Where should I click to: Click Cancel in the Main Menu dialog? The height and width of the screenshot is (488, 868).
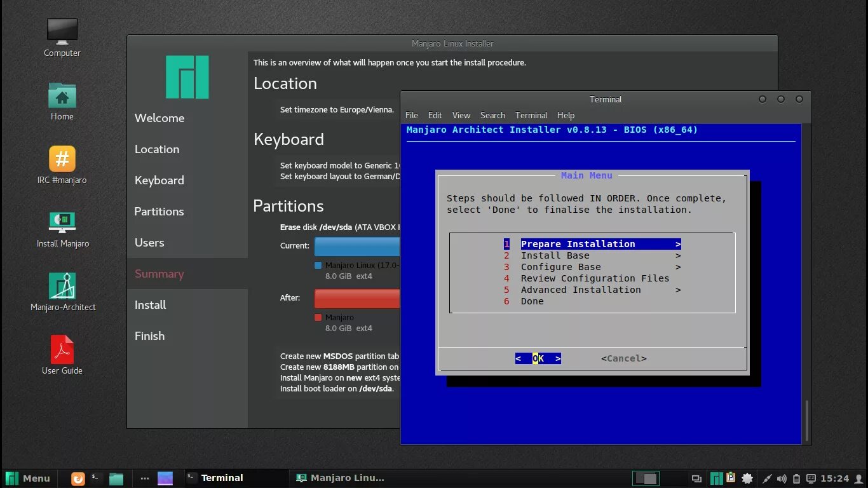click(x=624, y=358)
